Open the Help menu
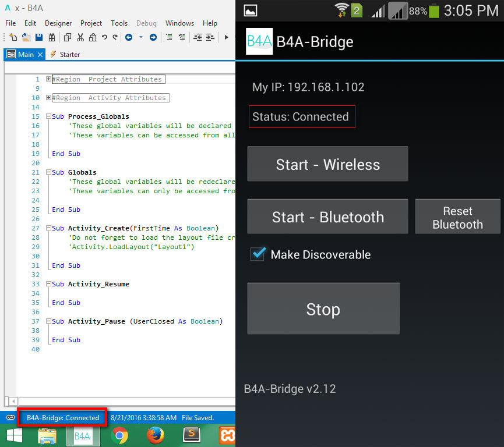504x447 pixels. point(210,23)
